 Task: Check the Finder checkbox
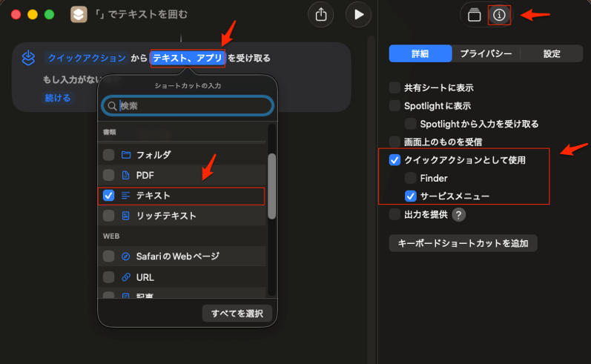(411, 178)
